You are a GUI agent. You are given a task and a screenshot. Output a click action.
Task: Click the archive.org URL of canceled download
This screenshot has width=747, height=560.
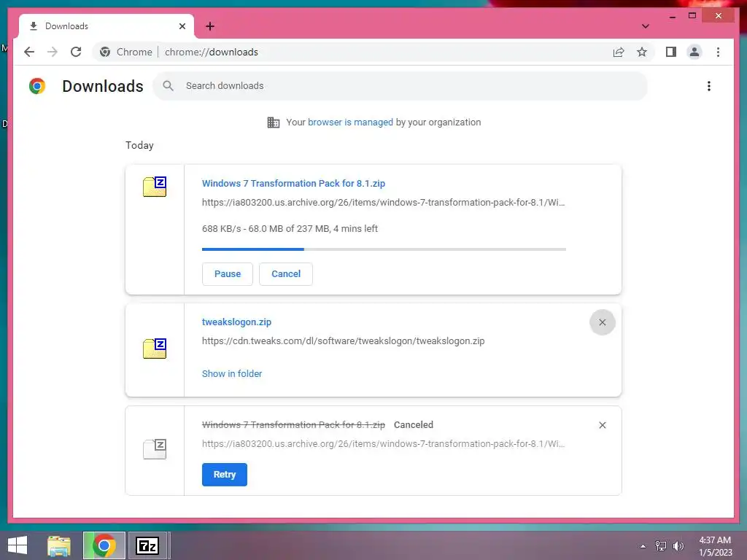384,444
